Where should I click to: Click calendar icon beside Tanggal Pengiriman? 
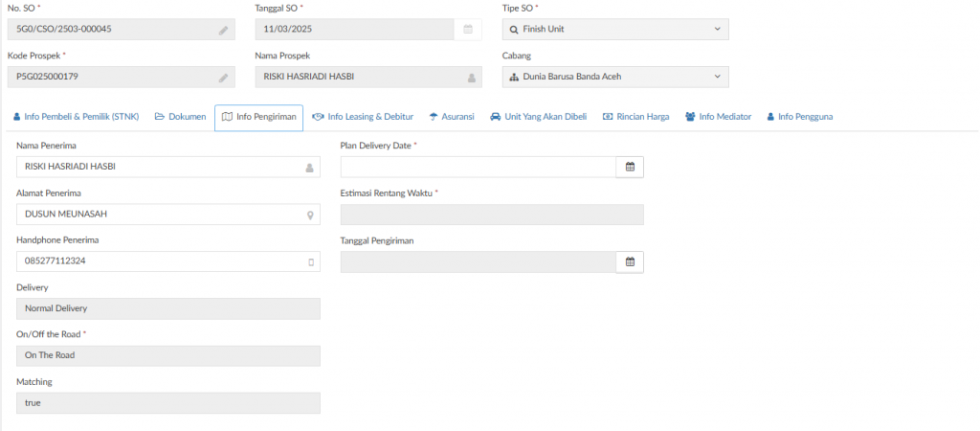(x=630, y=261)
